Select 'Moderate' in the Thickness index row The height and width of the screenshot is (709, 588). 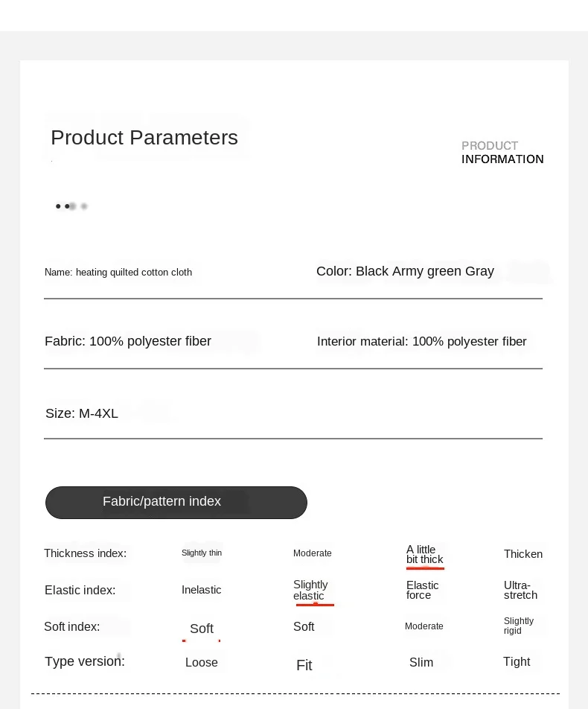[x=313, y=553]
